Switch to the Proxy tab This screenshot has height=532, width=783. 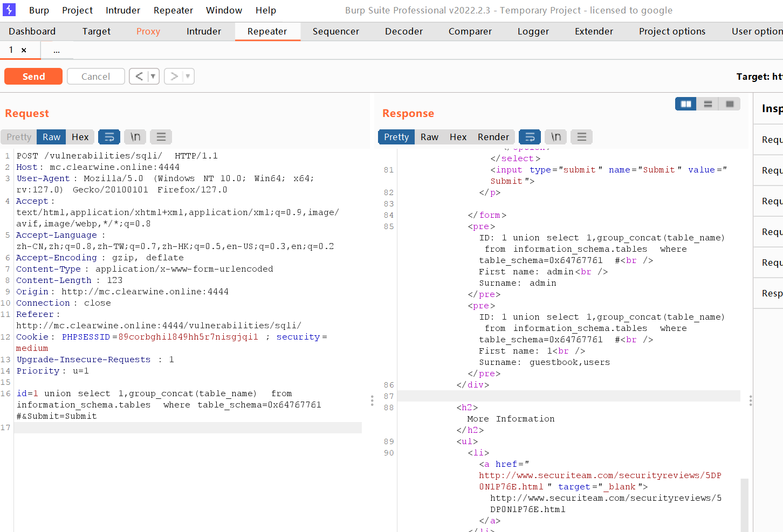click(x=148, y=31)
